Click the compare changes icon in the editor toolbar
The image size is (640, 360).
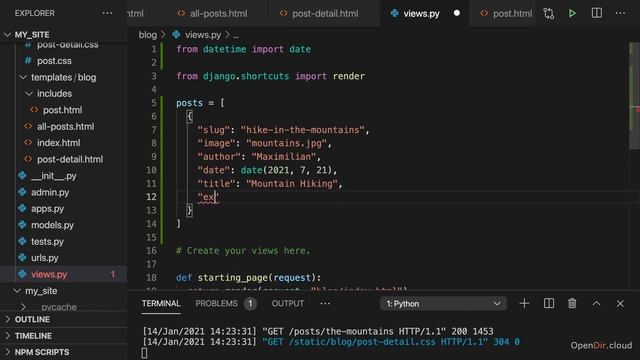(549, 13)
